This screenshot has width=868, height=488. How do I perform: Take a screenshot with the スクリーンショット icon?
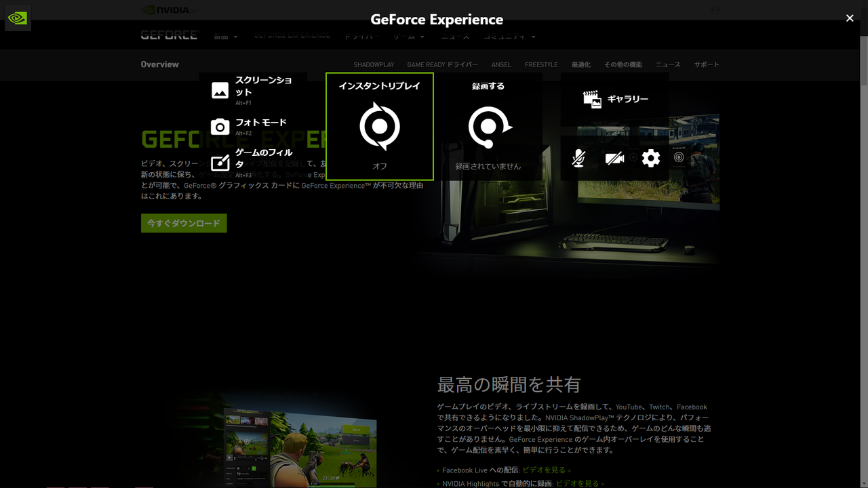[220, 90]
